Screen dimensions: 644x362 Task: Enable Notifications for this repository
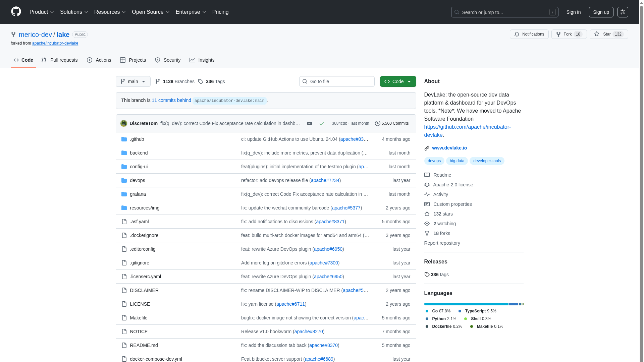coord(529,34)
